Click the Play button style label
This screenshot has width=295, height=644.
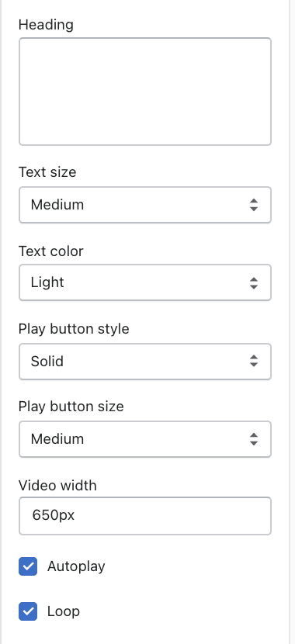pos(74,329)
